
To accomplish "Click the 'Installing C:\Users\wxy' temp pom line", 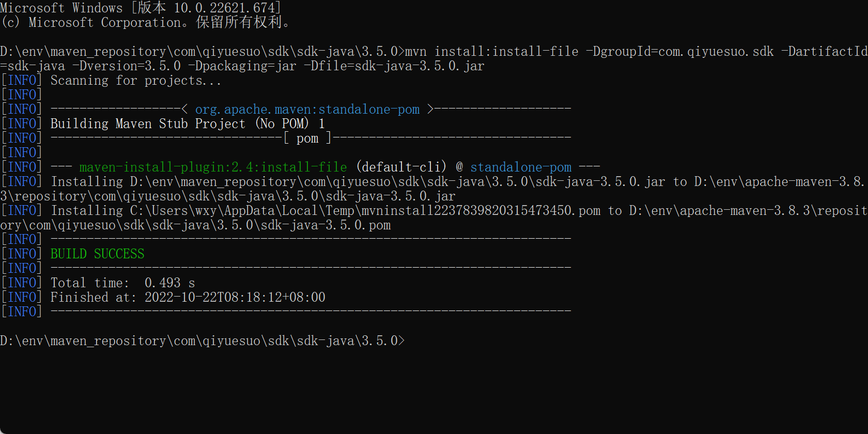I will [326, 210].
